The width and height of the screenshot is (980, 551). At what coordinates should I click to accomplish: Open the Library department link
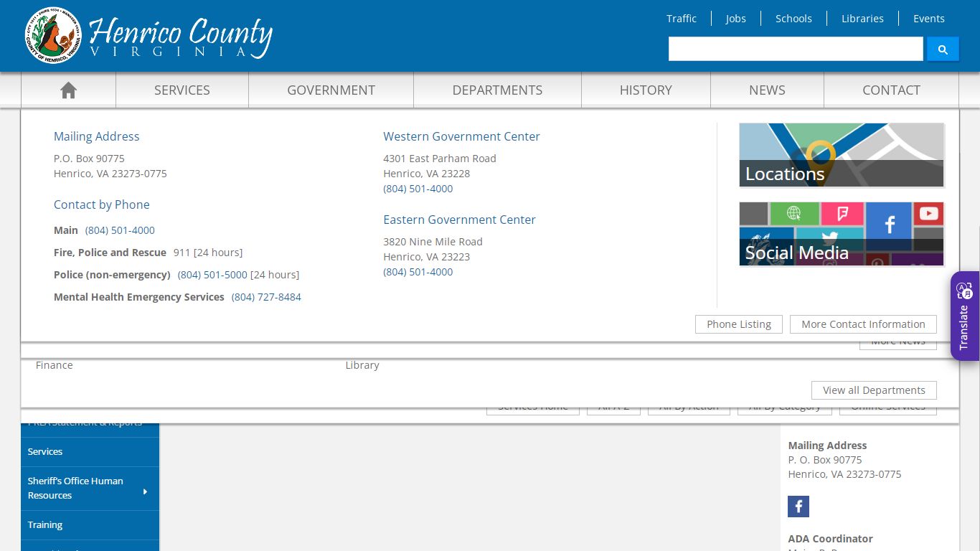click(x=362, y=365)
